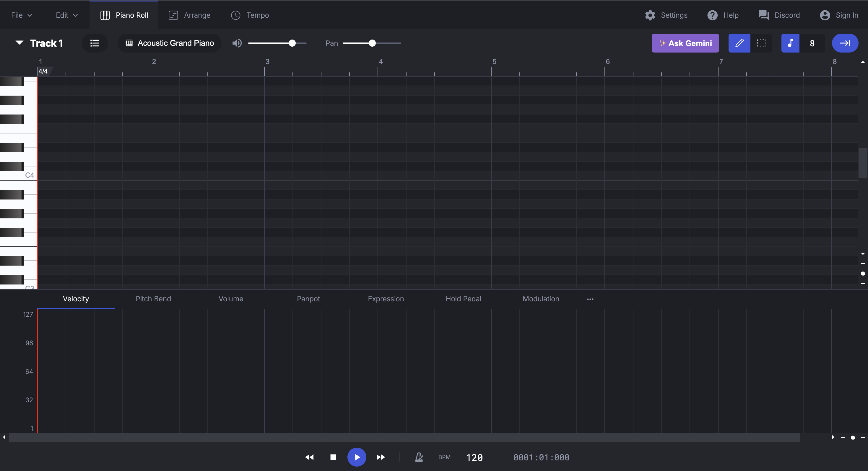Click the rewind button
The width and height of the screenshot is (868, 471).
point(309,457)
